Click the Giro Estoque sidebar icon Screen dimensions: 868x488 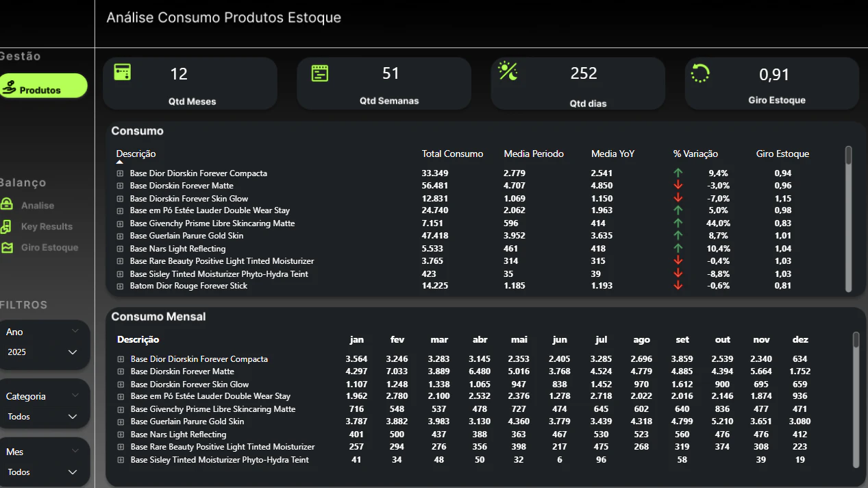7,247
